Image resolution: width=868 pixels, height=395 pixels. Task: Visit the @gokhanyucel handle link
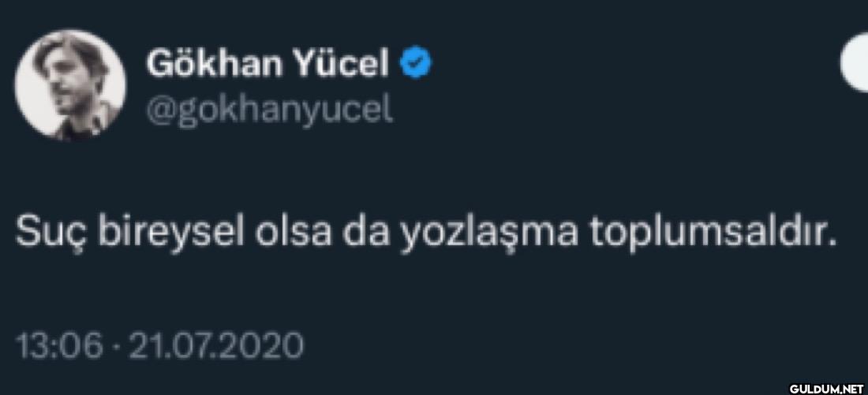coord(270,110)
